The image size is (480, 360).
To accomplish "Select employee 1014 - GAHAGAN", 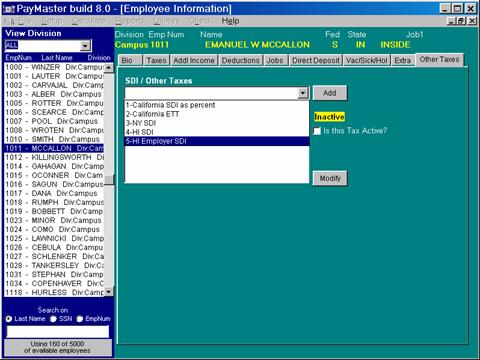I will coord(54,166).
